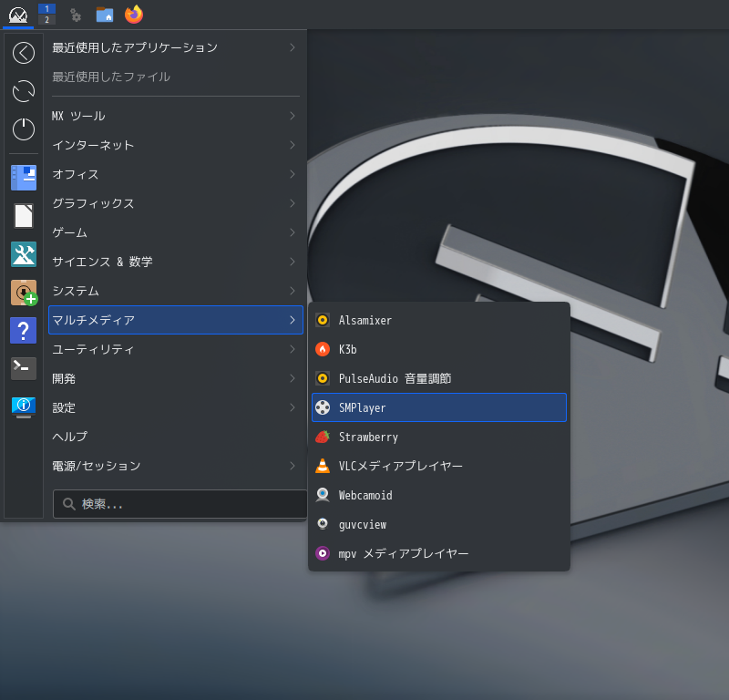Switch to workspace 1 in pager

pyautogui.click(x=46, y=9)
